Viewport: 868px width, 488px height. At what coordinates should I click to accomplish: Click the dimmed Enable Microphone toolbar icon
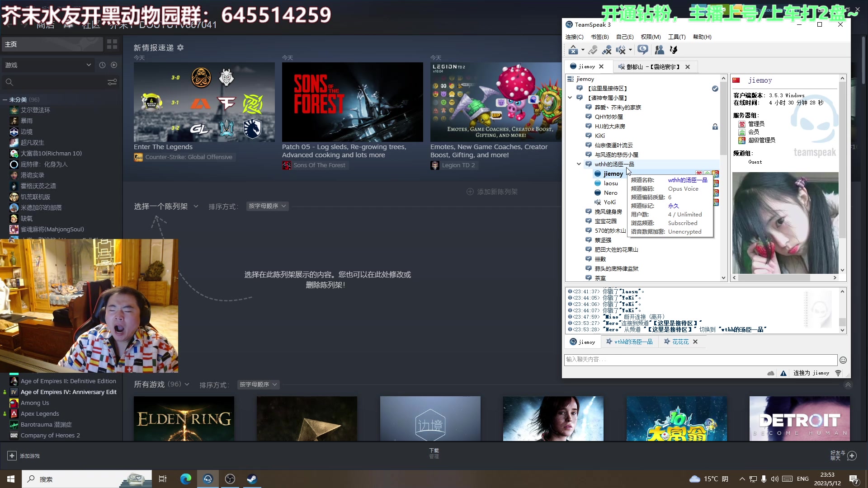593,50
